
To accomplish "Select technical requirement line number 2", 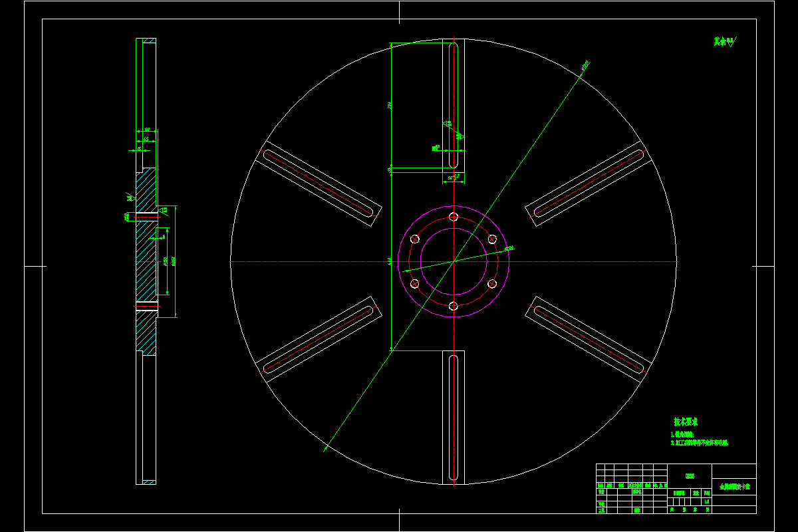I will coord(700,442).
